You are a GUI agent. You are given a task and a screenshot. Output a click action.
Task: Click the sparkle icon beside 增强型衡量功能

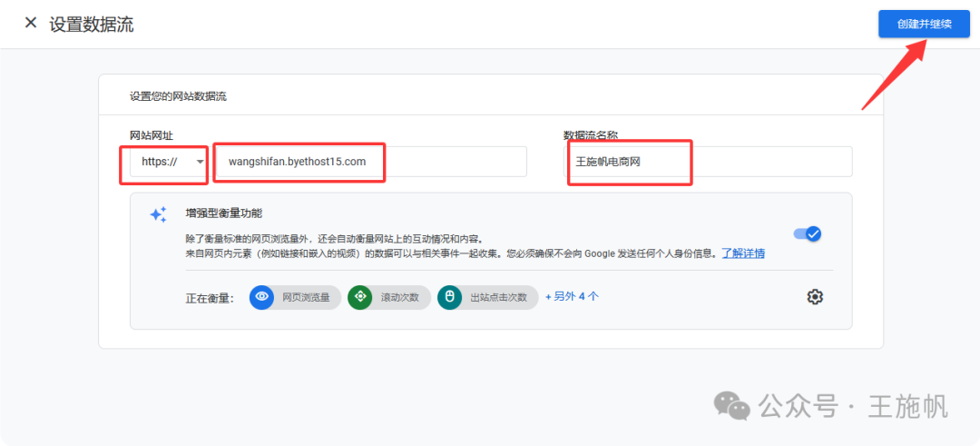point(158,214)
